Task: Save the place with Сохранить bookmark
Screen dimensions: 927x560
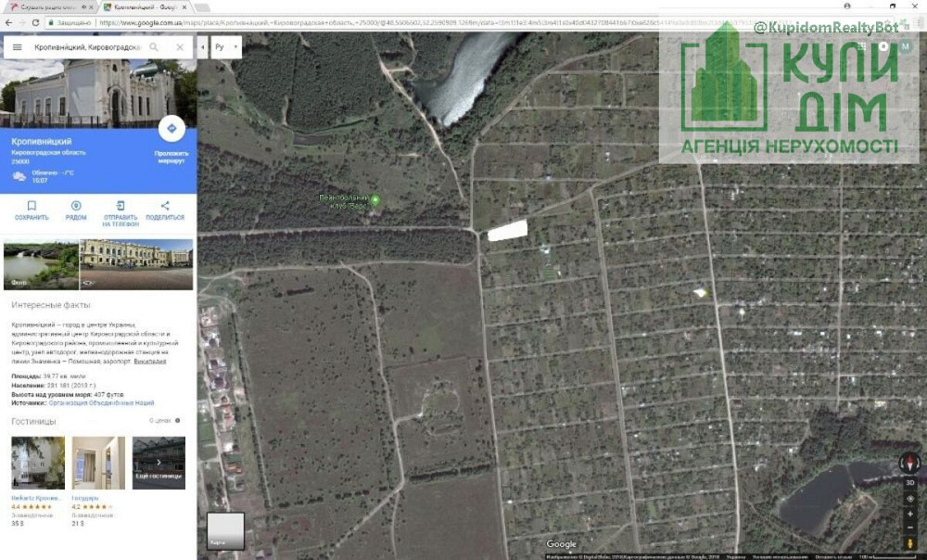Action: [x=32, y=210]
